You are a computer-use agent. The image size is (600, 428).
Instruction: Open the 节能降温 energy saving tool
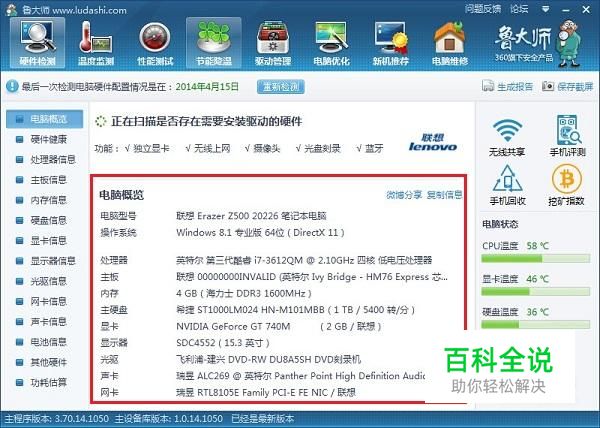[x=214, y=43]
